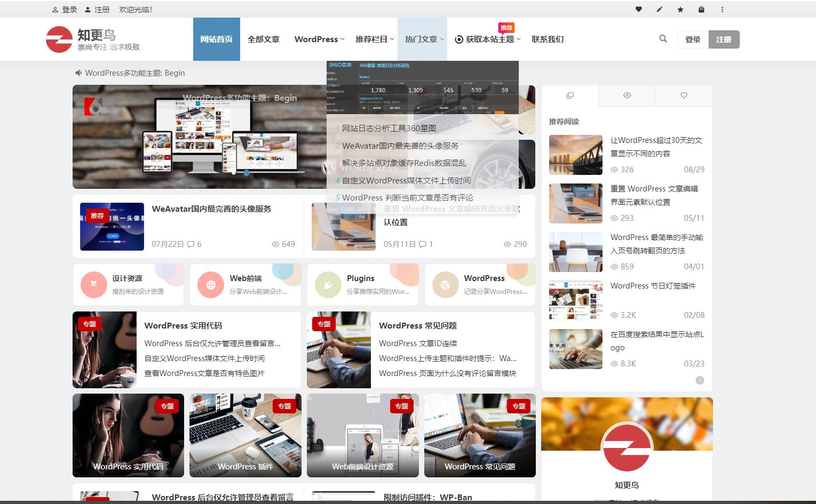Screen dimensions: 816x504
Task: Click the Web前端 globe icon
Action: click(211, 284)
